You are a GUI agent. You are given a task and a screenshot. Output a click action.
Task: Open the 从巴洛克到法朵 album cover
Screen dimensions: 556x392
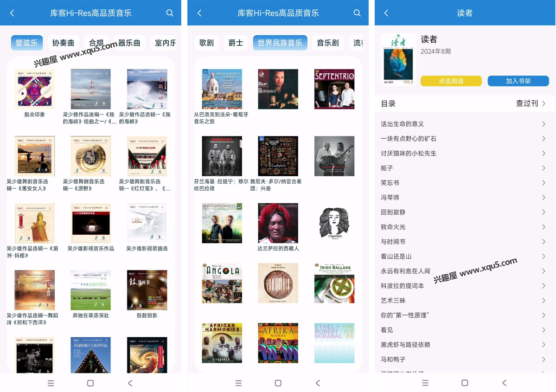(222, 89)
